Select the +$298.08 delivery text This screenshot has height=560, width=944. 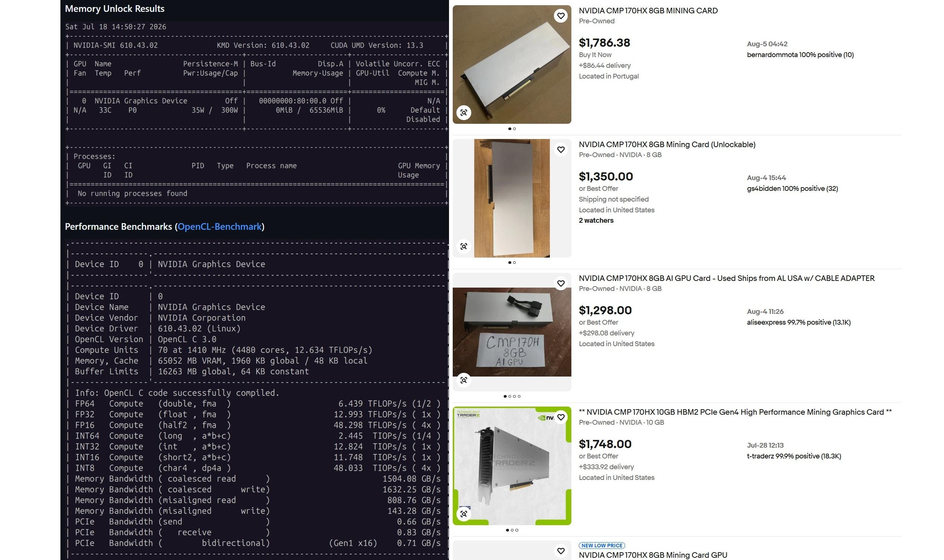point(606,333)
